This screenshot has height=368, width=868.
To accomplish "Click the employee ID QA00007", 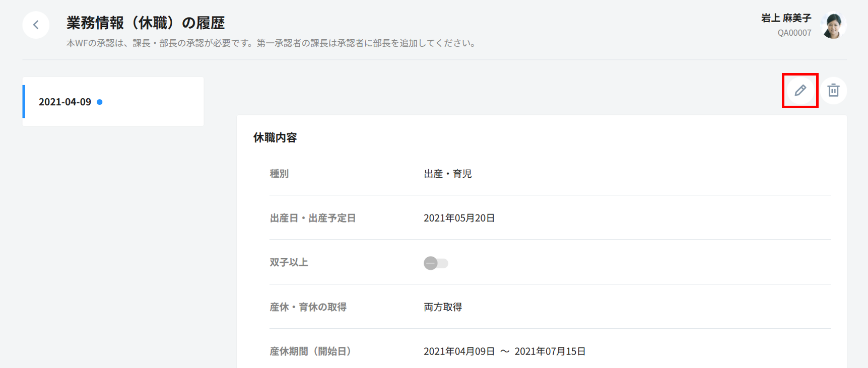I will 794,33.
